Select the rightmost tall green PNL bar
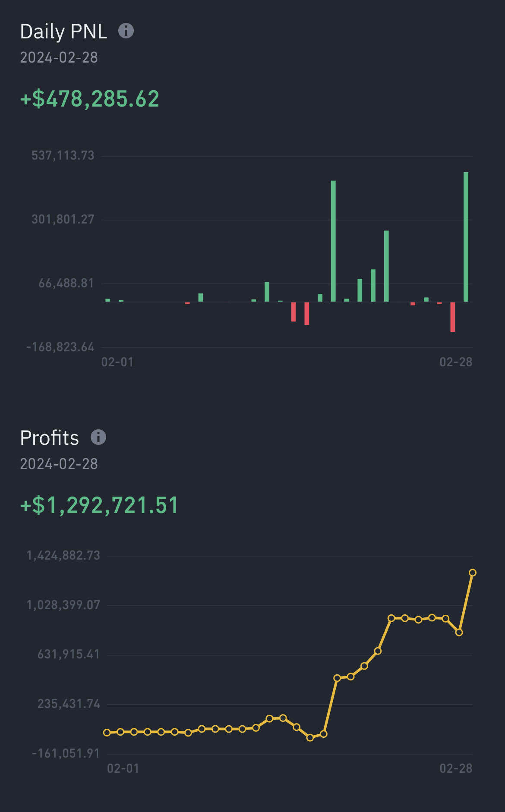This screenshot has height=812, width=505. click(x=466, y=236)
